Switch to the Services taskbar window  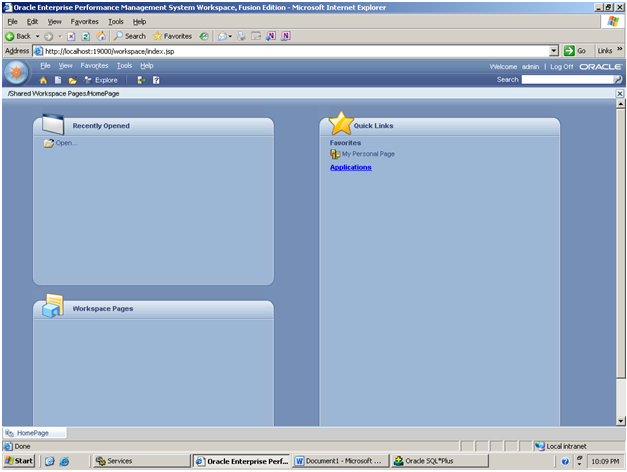coord(142,461)
